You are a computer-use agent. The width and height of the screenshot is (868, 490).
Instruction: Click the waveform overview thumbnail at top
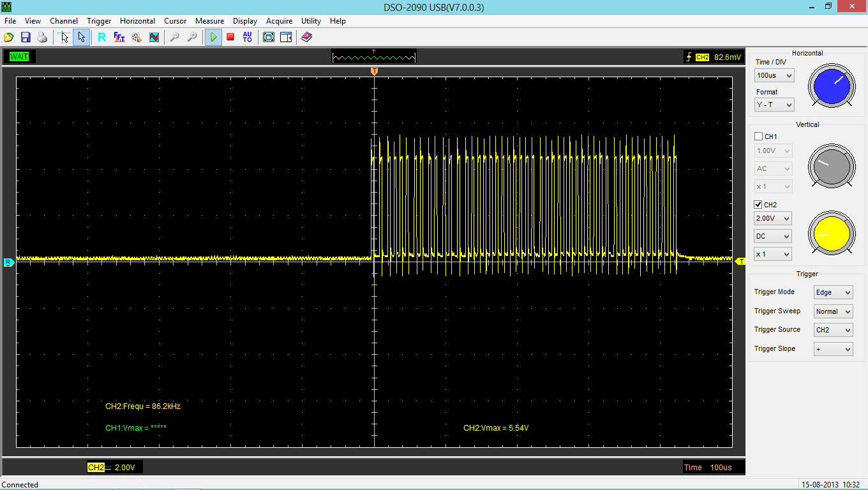click(374, 57)
